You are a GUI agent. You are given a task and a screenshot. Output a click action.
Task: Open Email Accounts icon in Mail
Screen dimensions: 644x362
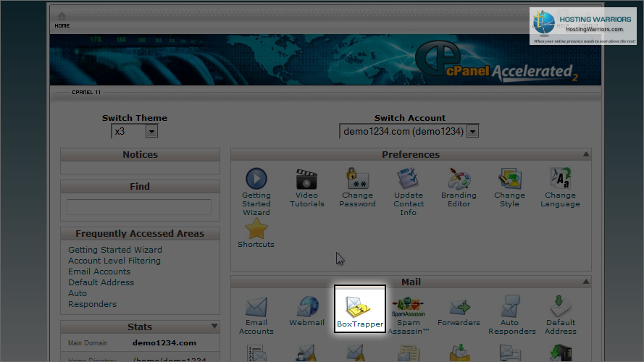coord(256,306)
